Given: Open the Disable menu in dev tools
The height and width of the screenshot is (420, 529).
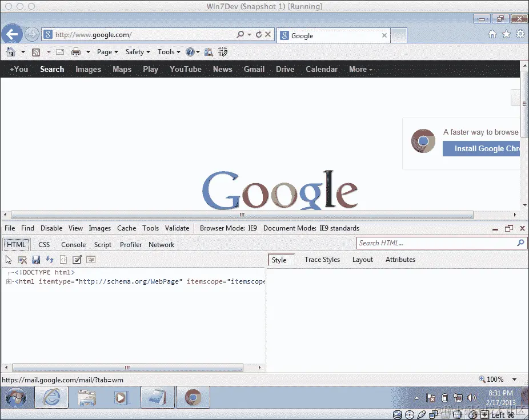Looking at the screenshot, I should coord(51,228).
